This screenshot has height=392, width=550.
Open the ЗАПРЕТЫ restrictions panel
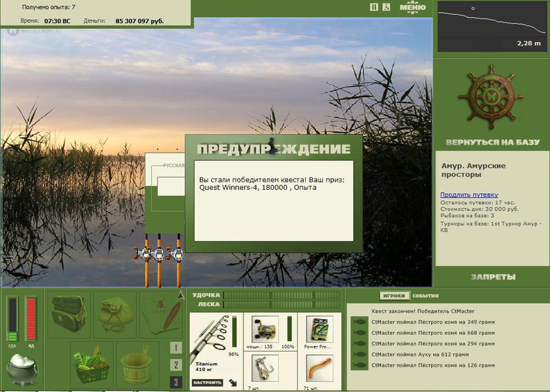[x=493, y=277]
